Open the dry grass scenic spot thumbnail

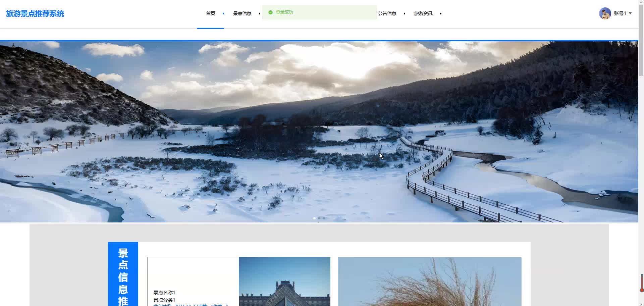tap(430, 282)
